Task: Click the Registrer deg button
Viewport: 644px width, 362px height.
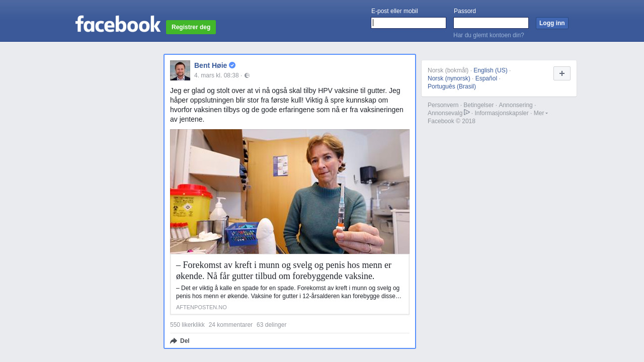Action: point(191,27)
